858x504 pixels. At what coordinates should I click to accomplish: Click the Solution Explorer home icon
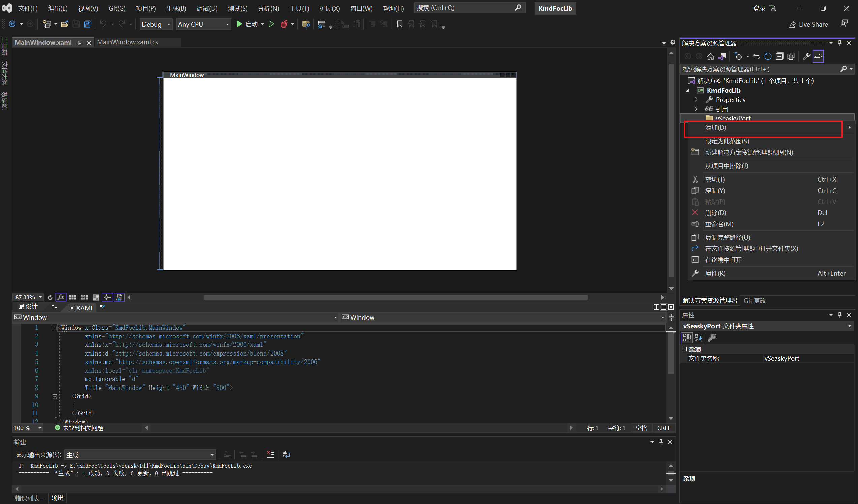coord(710,57)
